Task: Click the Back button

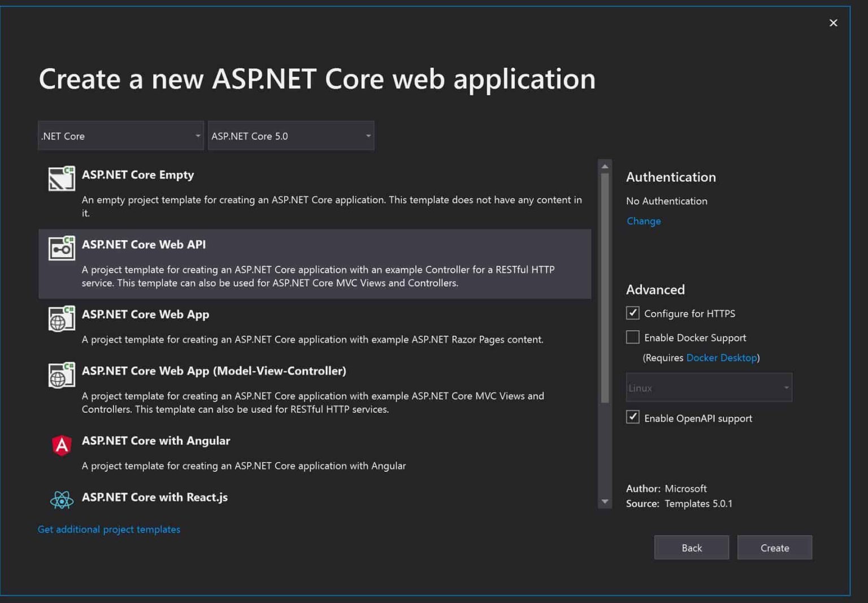Action: [x=692, y=548]
